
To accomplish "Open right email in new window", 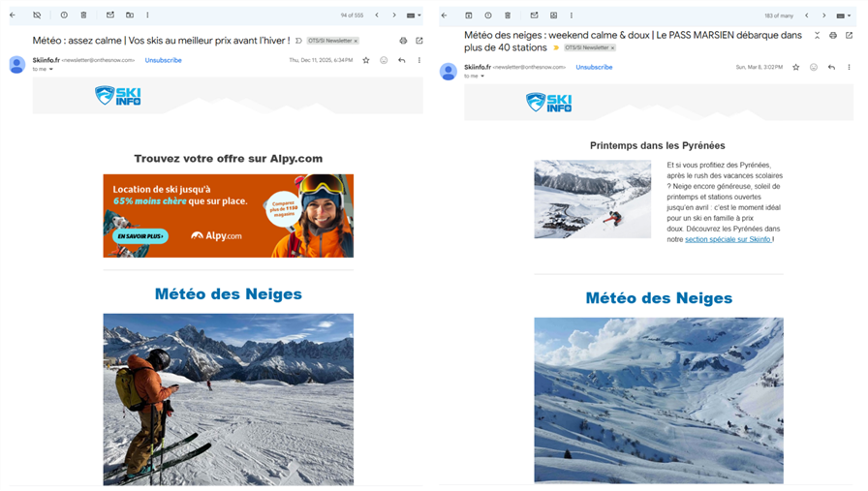I will tap(849, 36).
